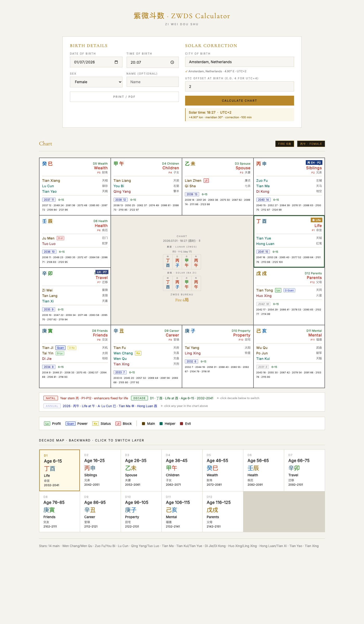The image size is (364, 624).
Task: Select year 2042 in Parents palace
Action: click(263, 304)
